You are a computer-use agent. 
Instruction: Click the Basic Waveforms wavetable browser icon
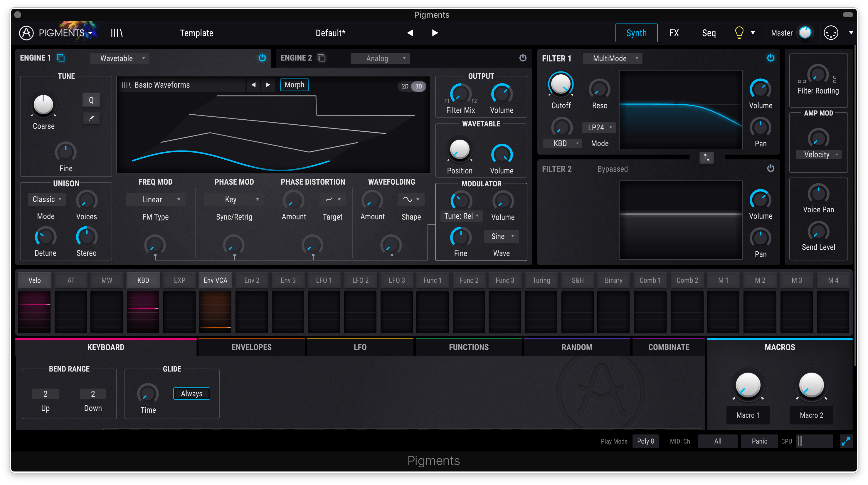[126, 85]
